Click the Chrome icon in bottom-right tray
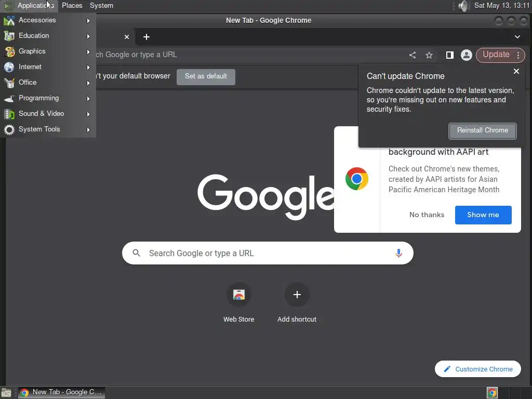This screenshot has width=532, height=399. (492, 393)
